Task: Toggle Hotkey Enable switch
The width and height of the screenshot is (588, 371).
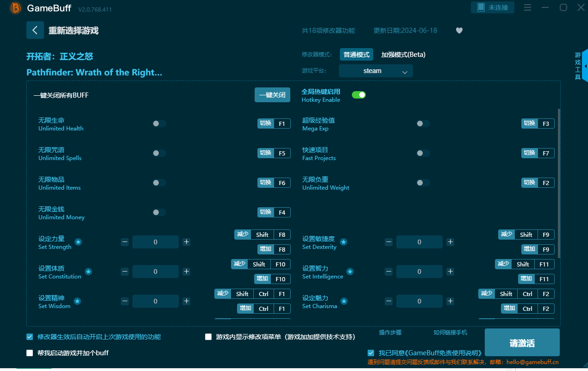Action: (359, 95)
